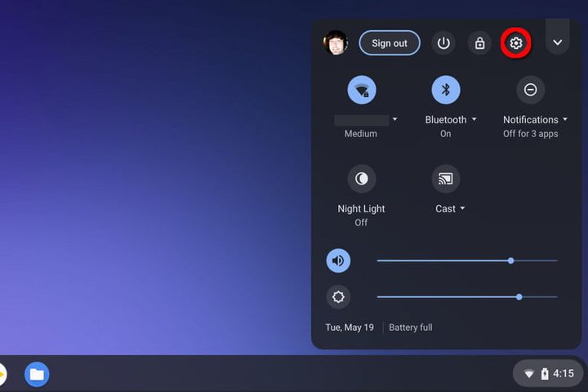The width and height of the screenshot is (588, 392).
Task: Click the Tue, May 19 date
Action: [350, 327]
